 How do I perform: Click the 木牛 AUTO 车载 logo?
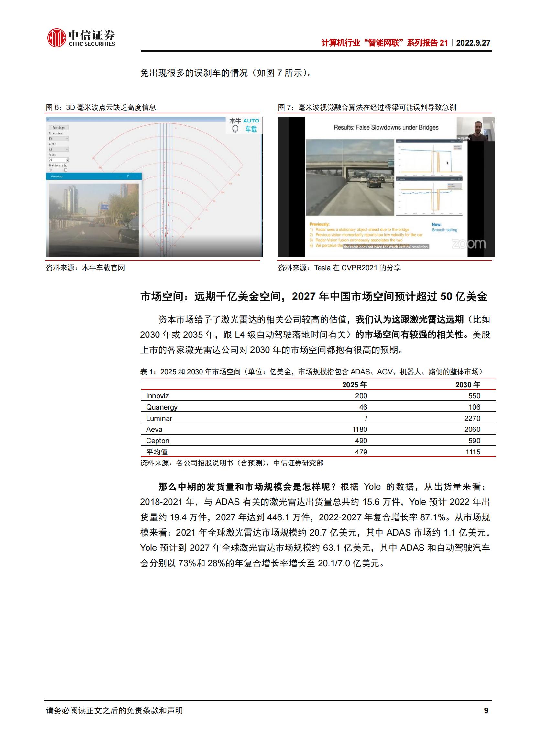click(x=244, y=125)
